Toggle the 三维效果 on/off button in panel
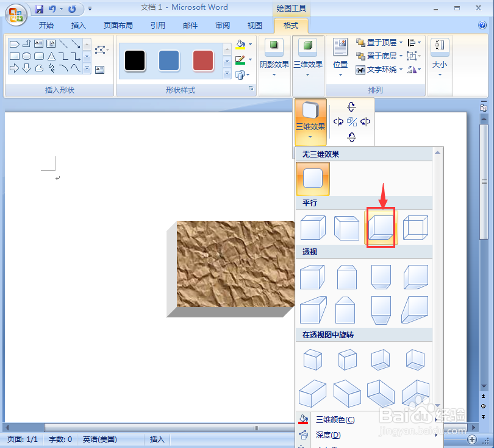This screenshot has width=494, height=448. coord(310,121)
